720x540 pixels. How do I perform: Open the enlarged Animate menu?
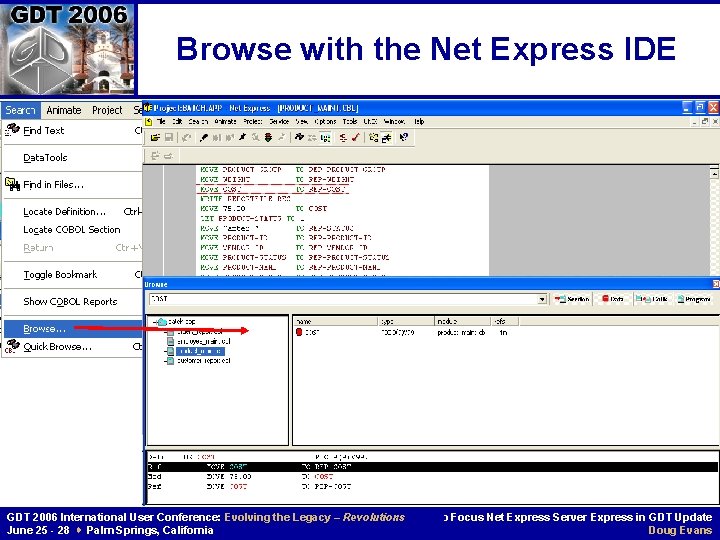[64, 110]
